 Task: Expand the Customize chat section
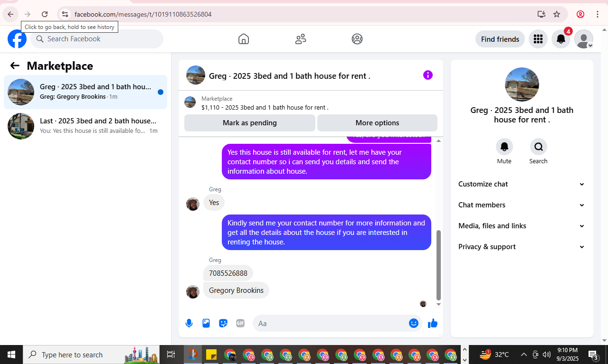[522, 184]
